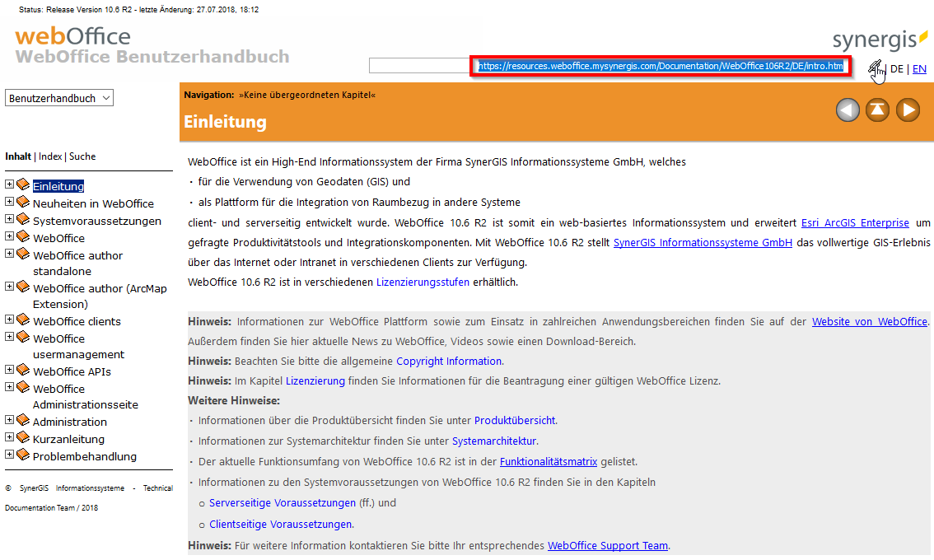Select the DE language option
Viewport: 934px width, 560px height.
pos(896,69)
